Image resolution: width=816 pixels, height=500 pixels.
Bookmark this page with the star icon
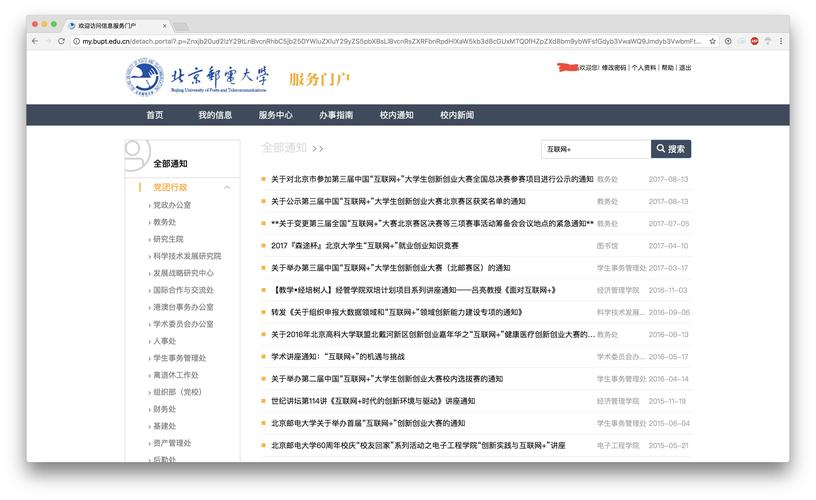point(712,41)
